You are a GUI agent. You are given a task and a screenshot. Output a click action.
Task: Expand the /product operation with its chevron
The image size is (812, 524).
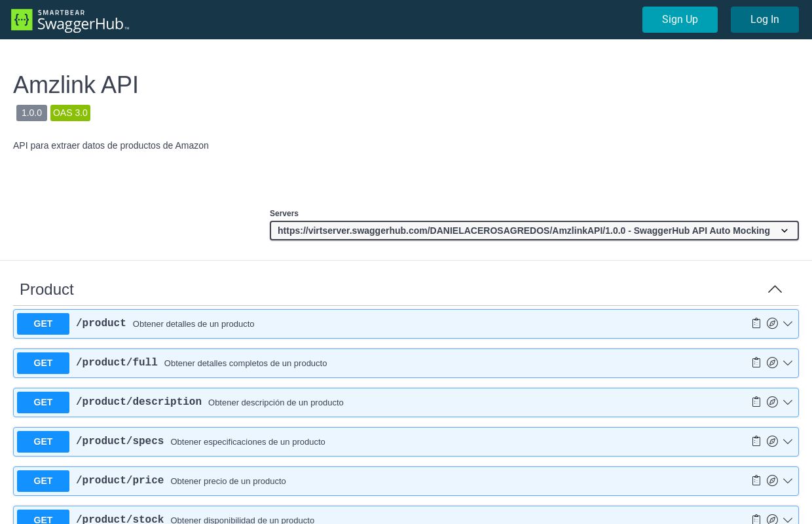pos(788,324)
